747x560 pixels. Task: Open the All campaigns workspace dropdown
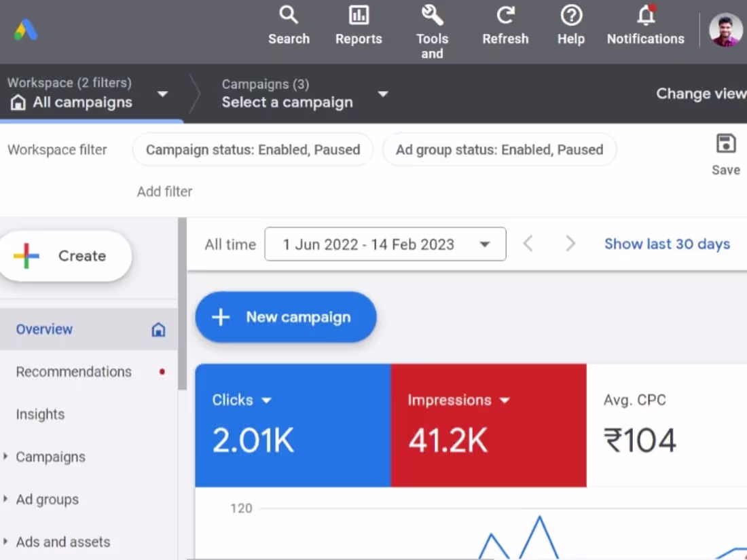(162, 95)
